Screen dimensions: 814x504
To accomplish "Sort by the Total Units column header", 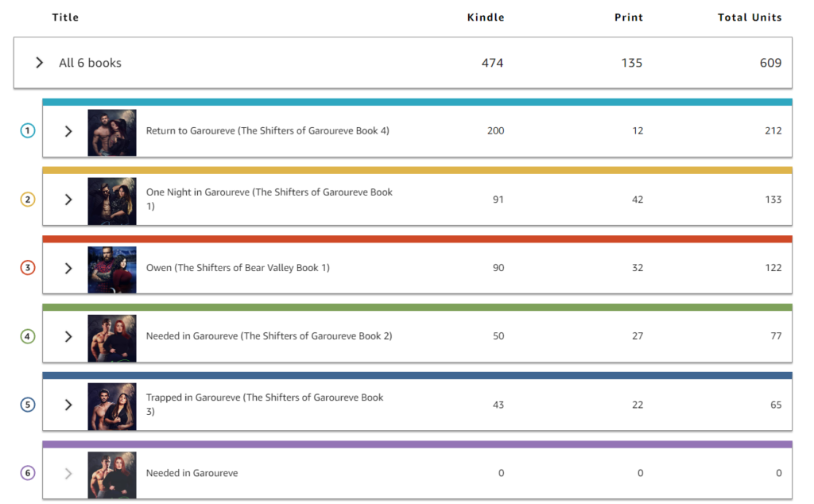I will 750,17.
